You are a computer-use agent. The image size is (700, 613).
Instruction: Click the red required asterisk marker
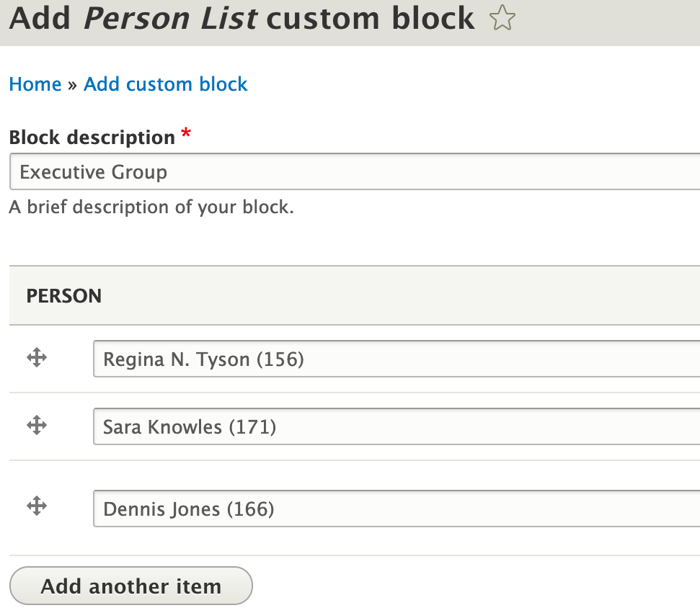coord(187,134)
